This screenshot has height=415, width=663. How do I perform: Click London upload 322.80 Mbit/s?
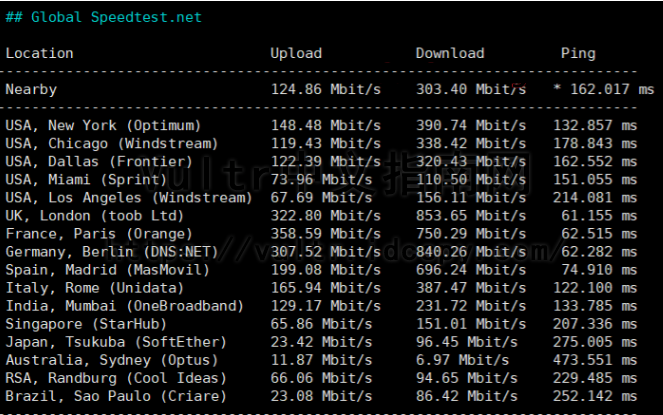[x=326, y=216]
